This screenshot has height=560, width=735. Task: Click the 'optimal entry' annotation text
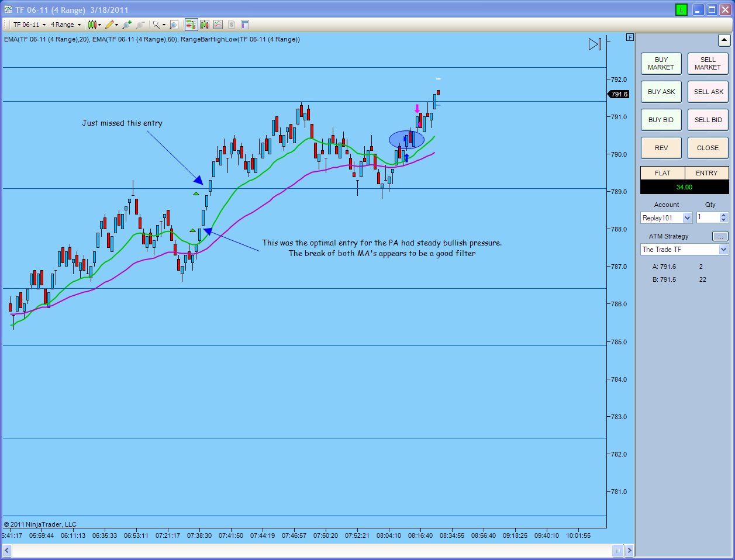pyautogui.click(x=382, y=248)
